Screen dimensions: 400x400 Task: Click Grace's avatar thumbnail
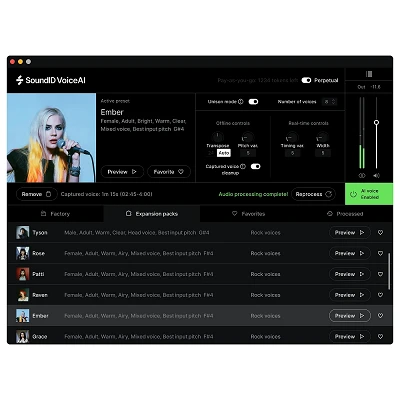tap(23, 337)
